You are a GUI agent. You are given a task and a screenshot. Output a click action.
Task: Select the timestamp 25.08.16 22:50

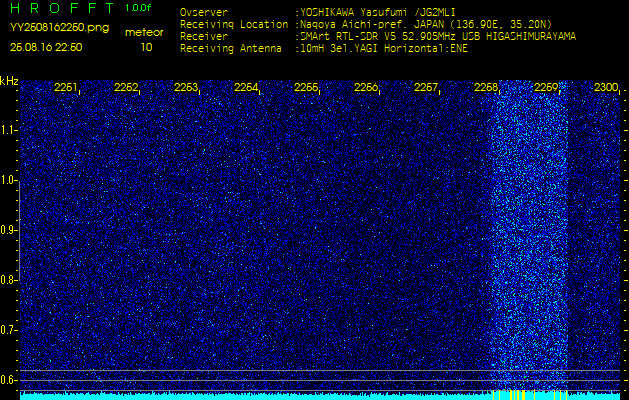[x=46, y=47]
